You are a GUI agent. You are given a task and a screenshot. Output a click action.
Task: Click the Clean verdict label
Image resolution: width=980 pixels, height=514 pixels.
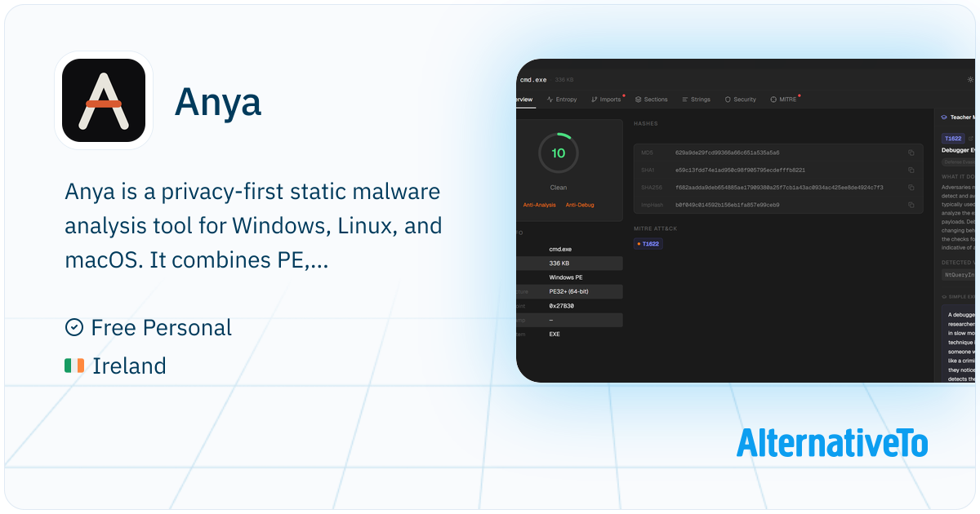[559, 188]
